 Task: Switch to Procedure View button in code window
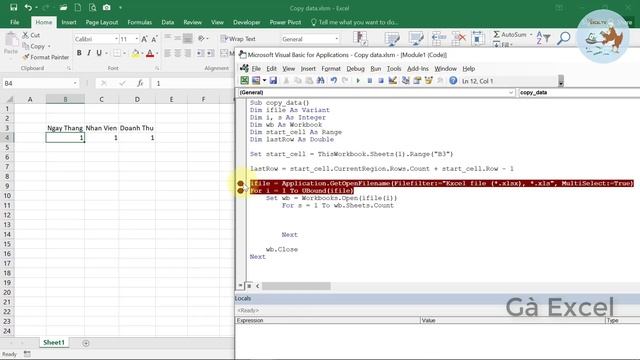click(240, 286)
